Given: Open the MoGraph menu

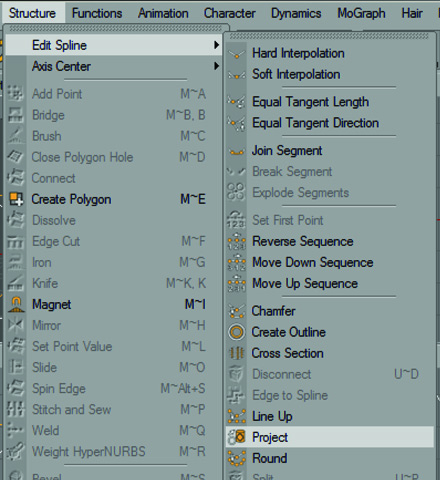Looking at the screenshot, I should point(361,13).
